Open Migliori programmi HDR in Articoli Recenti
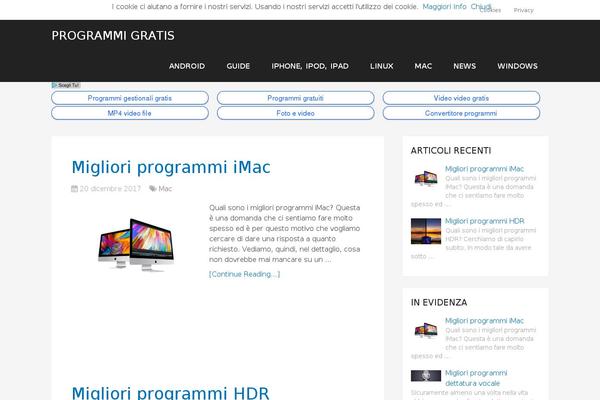 pyautogui.click(x=484, y=221)
